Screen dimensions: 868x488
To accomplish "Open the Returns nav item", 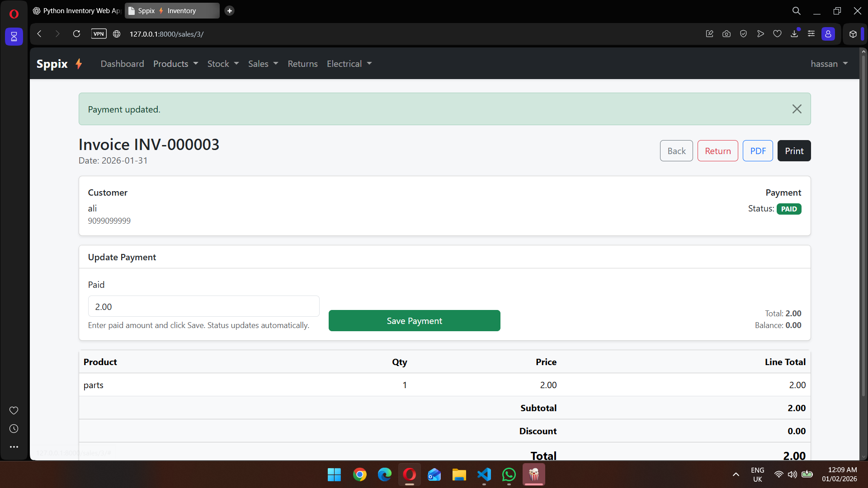I will coord(302,64).
